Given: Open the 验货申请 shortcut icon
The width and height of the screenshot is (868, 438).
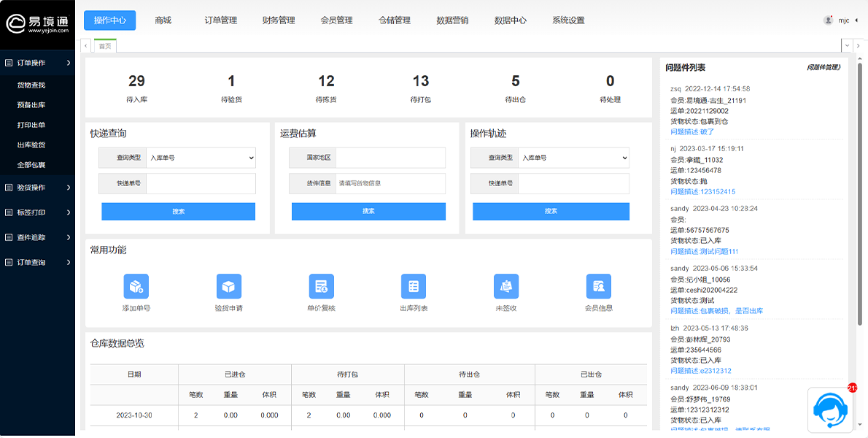Looking at the screenshot, I should pyautogui.click(x=229, y=286).
